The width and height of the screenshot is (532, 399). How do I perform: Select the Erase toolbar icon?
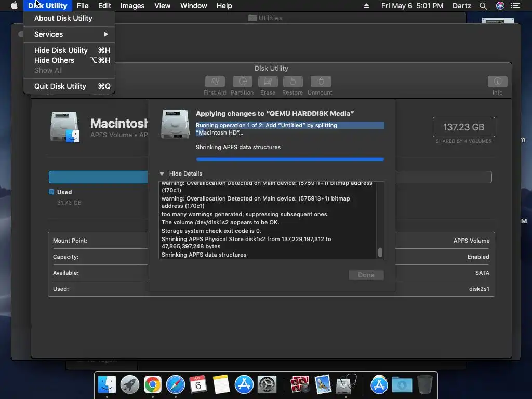point(268,82)
